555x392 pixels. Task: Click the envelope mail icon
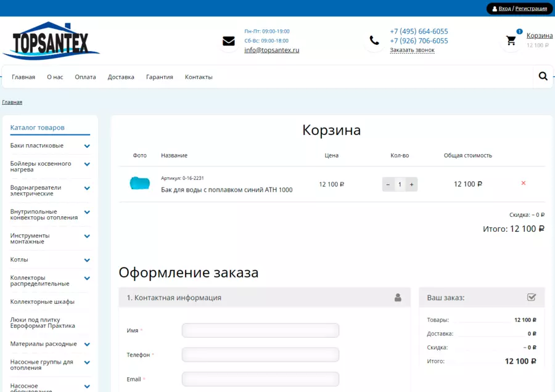[x=229, y=41]
